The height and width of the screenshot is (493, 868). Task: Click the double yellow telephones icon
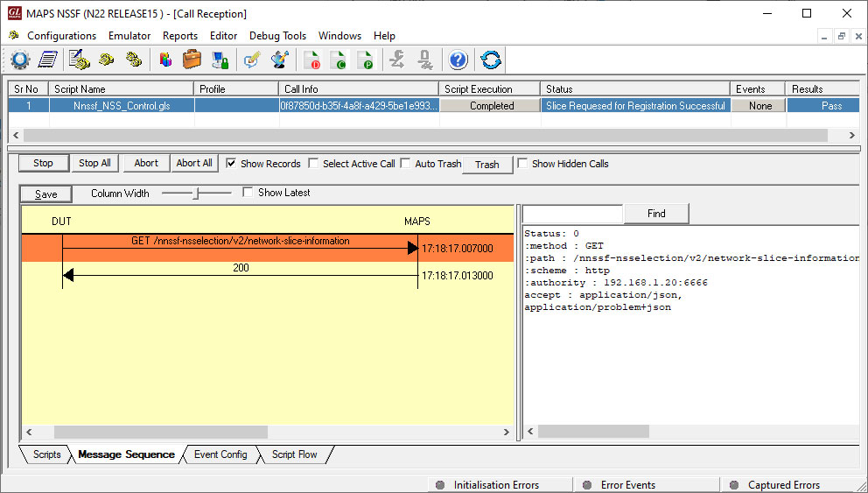pyautogui.click(x=134, y=60)
